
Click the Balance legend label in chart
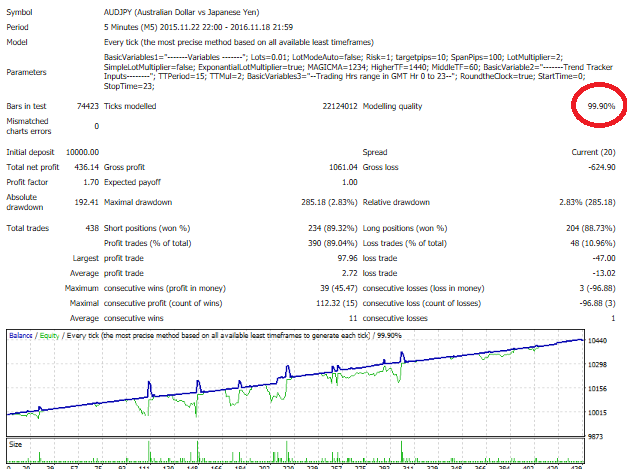pyautogui.click(x=21, y=335)
